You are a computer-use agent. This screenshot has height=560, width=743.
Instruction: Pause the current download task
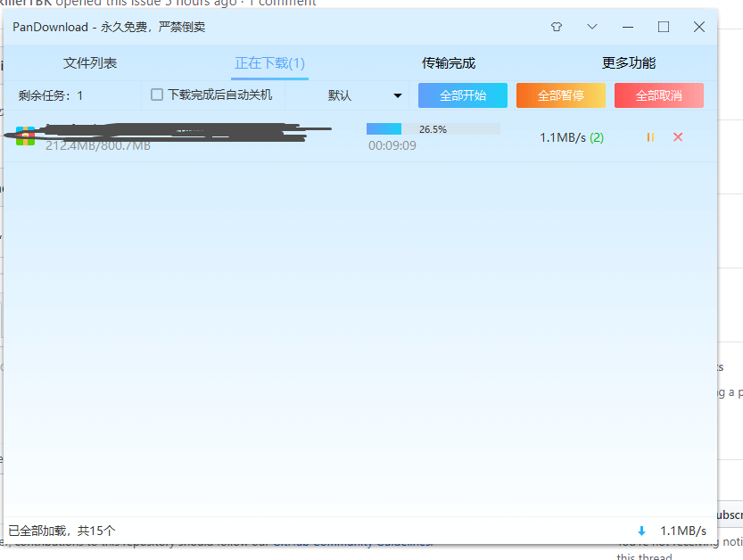(650, 137)
